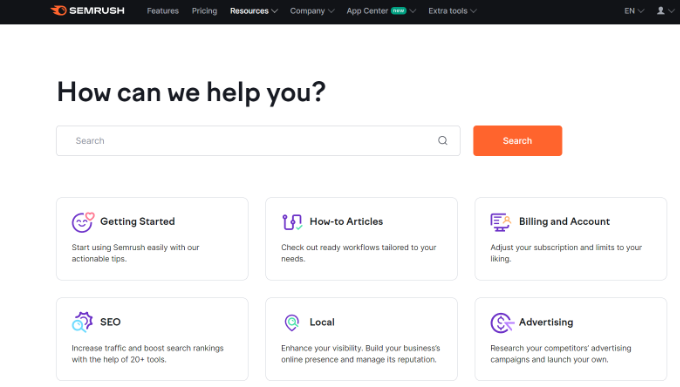680x387 pixels.
Task: Click the Local map pin icon
Action: click(292, 322)
